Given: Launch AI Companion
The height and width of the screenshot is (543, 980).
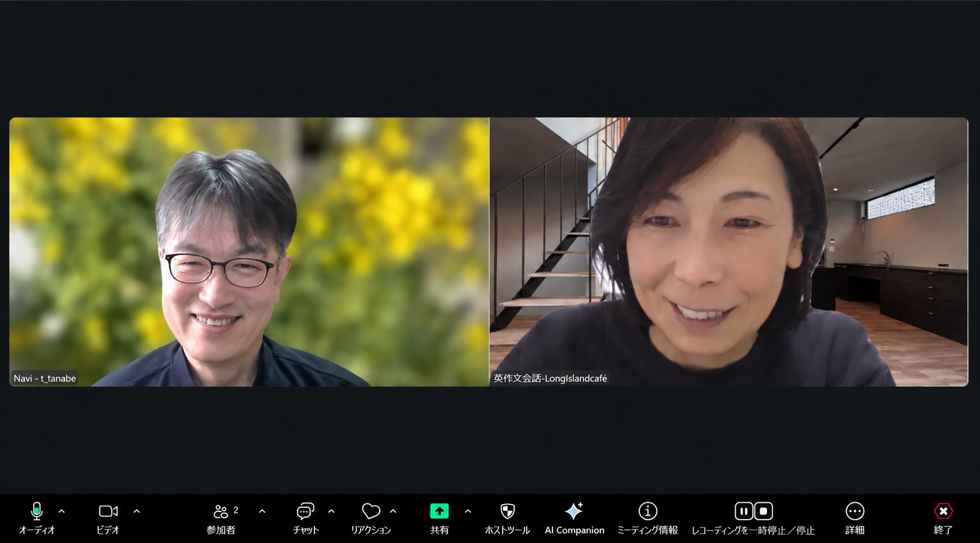Looking at the screenshot, I should point(575,518).
